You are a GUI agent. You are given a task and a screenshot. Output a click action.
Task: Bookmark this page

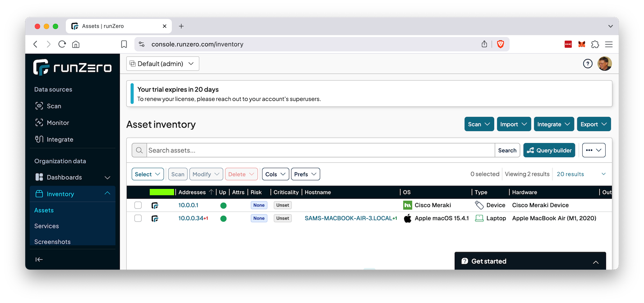(x=124, y=44)
